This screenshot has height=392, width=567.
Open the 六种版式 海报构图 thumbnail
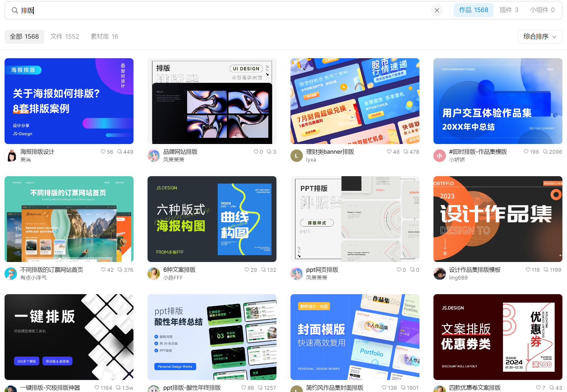click(212, 219)
